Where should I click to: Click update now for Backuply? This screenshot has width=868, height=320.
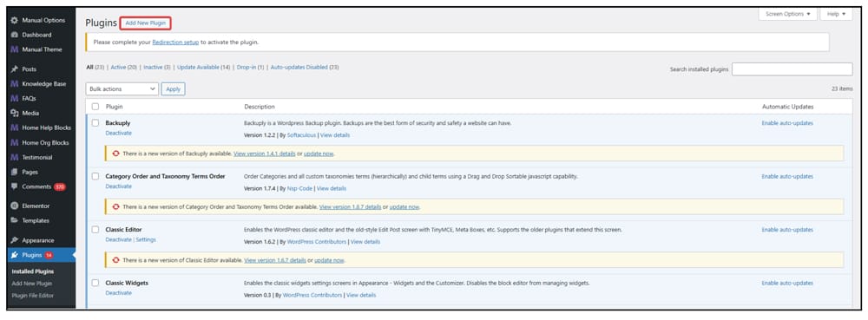pyautogui.click(x=319, y=153)
